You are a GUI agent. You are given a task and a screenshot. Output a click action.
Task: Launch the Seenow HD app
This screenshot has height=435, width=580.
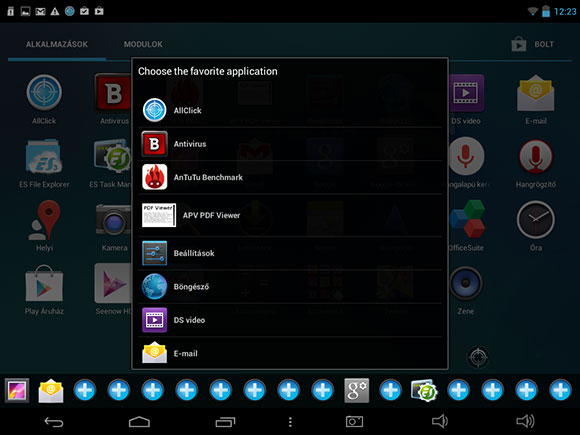[x=112, y=290]
